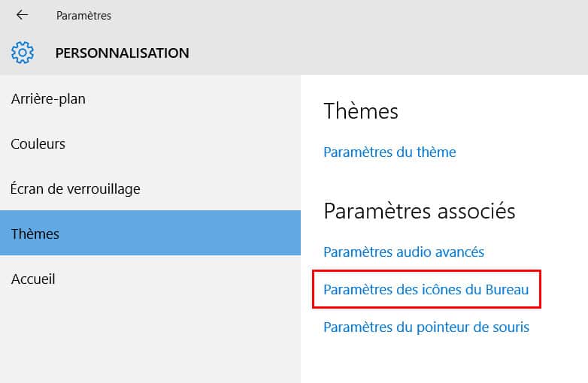Click Paramètres audio avancés link
This screenshot has height=383, width=588.
point(404,252)
